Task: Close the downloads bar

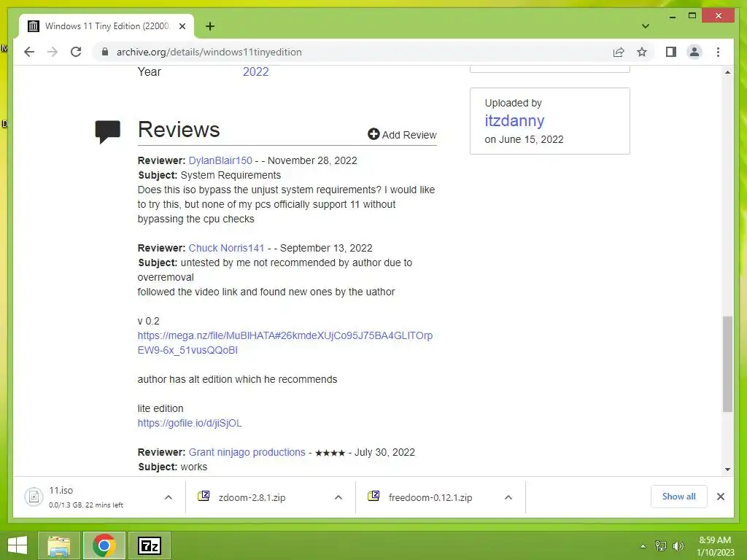Action: [721, 497]
